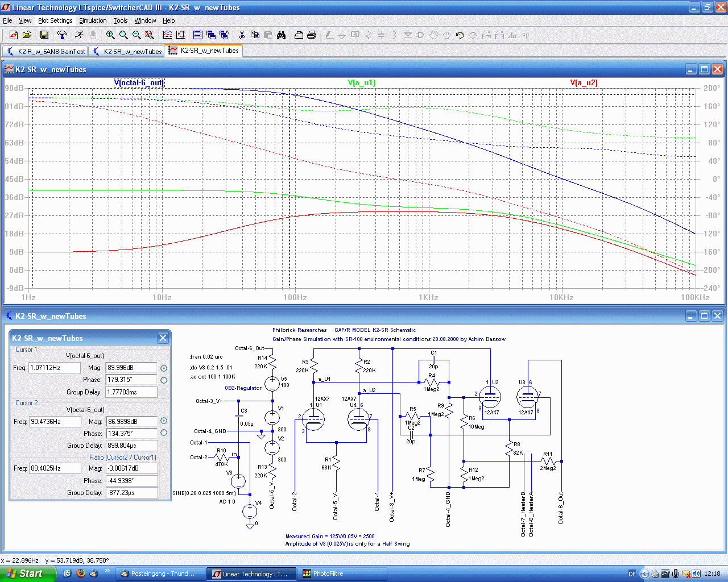Click the Find binoculars icon

pos(281,35)
